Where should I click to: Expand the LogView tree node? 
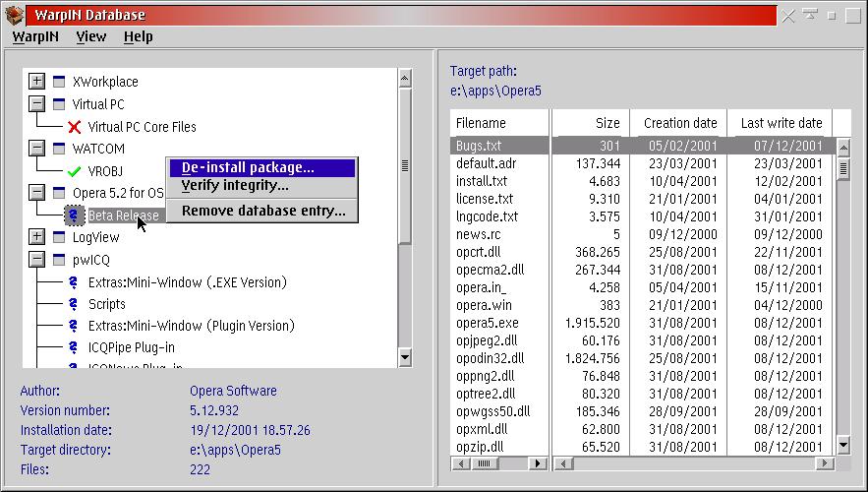(x=36, y=237)
